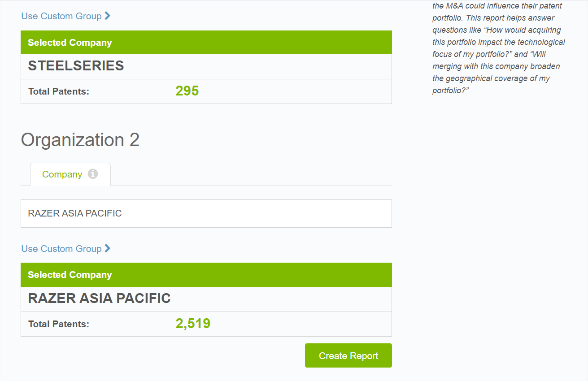Focus the Organization 2 company name input field
Viewport: 588px width, 381px height.
(x=206, y=213)
